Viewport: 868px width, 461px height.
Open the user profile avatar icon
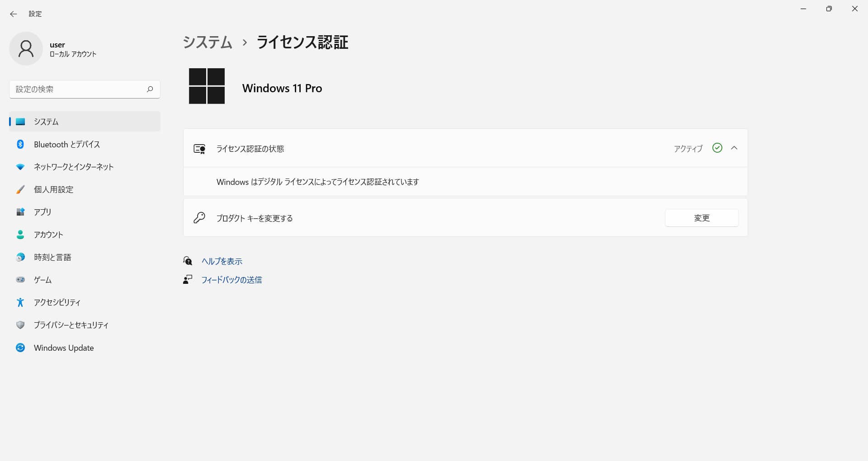26,48
